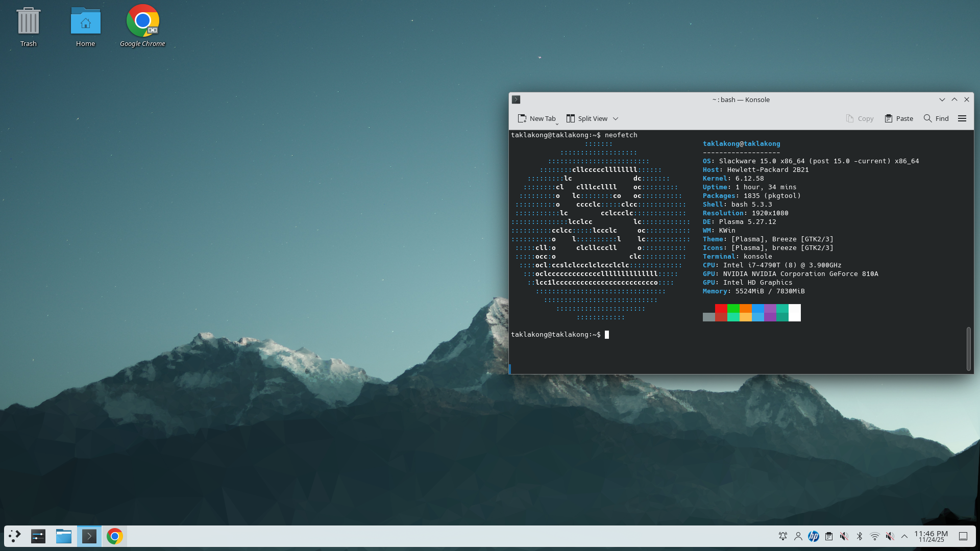The image size is (980, 551).
Task: Open the Konsole window menu icon in title bar
Action: [x=516, y=99]
